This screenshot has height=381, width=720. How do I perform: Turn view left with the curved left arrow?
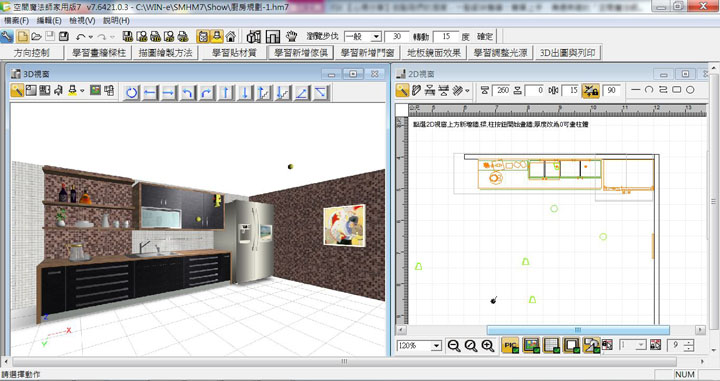(x=187, y=93)
